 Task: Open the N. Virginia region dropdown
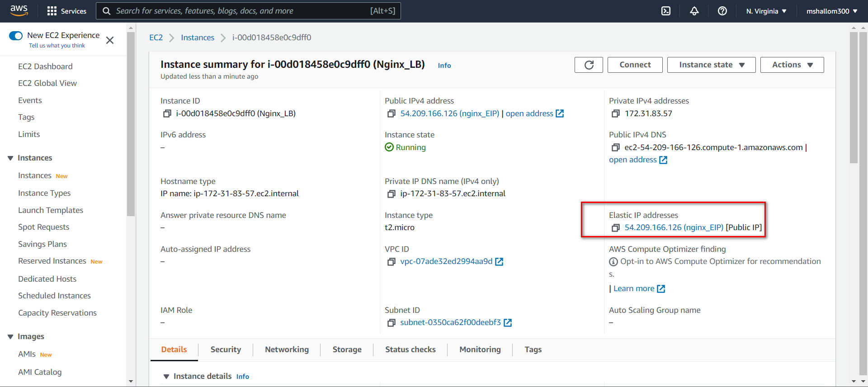coord(766,11)
